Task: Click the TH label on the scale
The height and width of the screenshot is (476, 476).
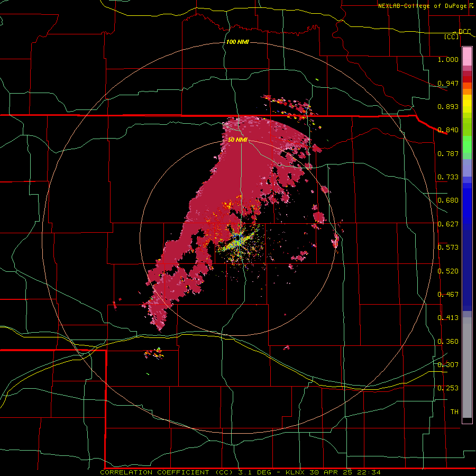Action: tap(454, 412)
